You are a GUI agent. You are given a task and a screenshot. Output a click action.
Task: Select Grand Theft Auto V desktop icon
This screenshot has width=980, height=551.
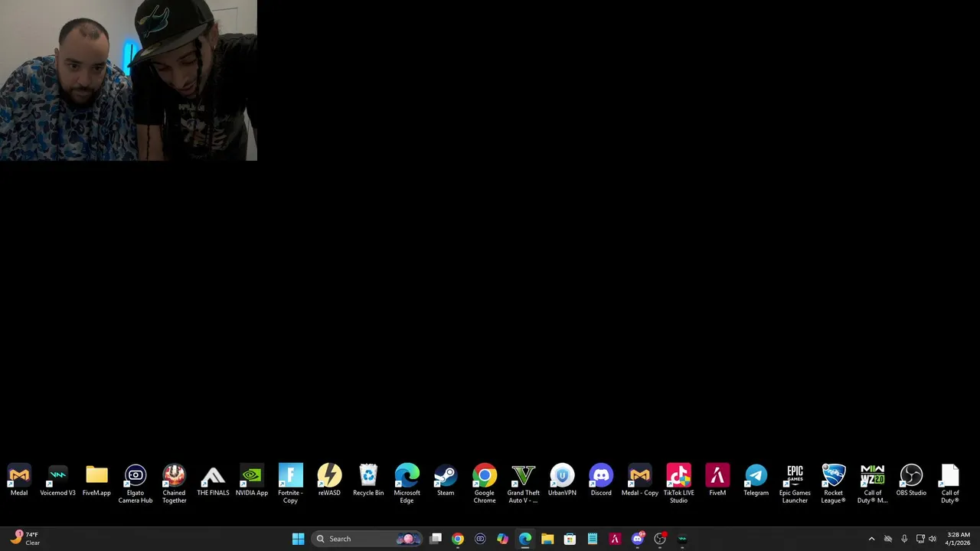point(523,484)
